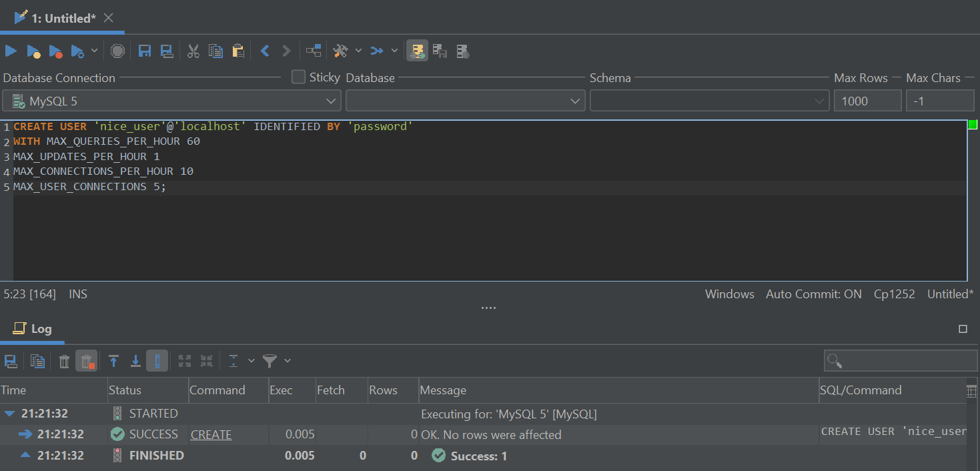Sort the log by the Time column
The image size is (980, 471).
pyautogui.click(x=53, y=390)
